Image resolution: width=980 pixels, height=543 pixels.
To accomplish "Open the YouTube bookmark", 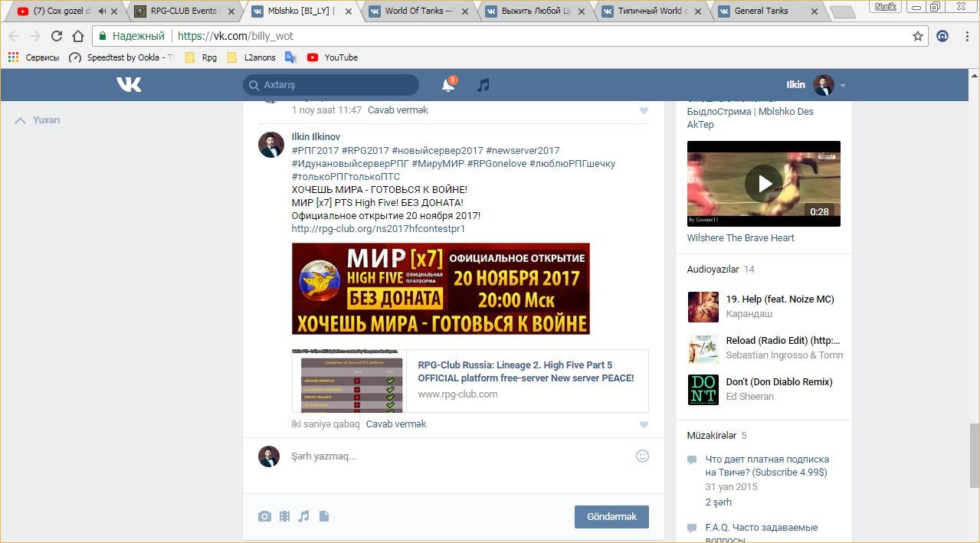I will (x=333, y=57).
